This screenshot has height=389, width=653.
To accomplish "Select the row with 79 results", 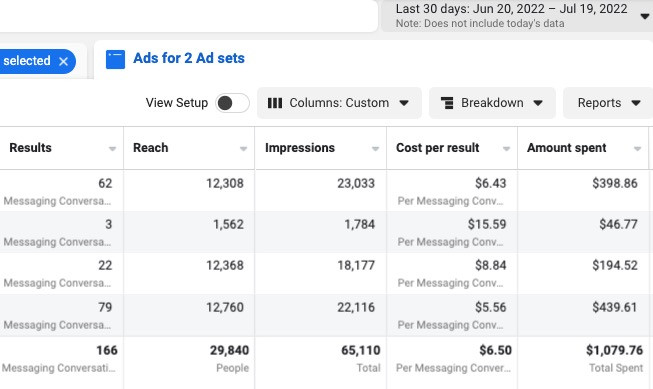I will pyautogui.click(x=325, y=315).
